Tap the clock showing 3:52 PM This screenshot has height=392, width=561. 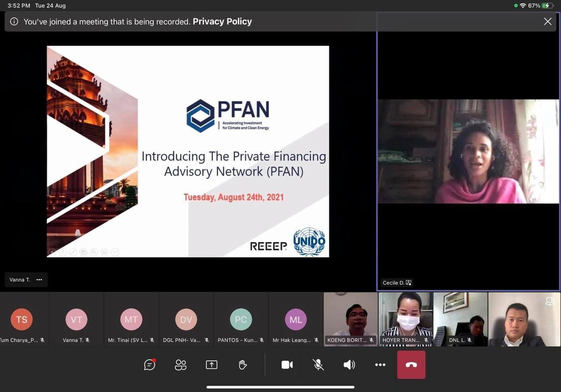(x=19, y=6)
